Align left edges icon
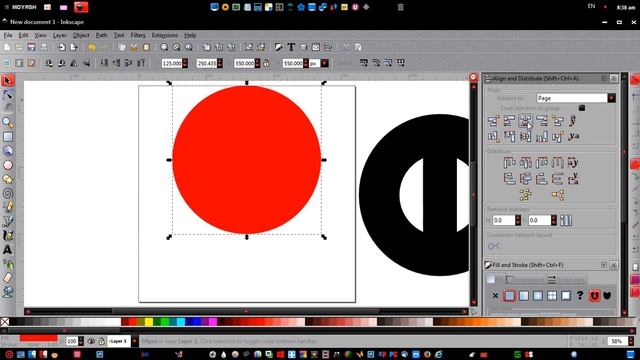 (509, 121)
